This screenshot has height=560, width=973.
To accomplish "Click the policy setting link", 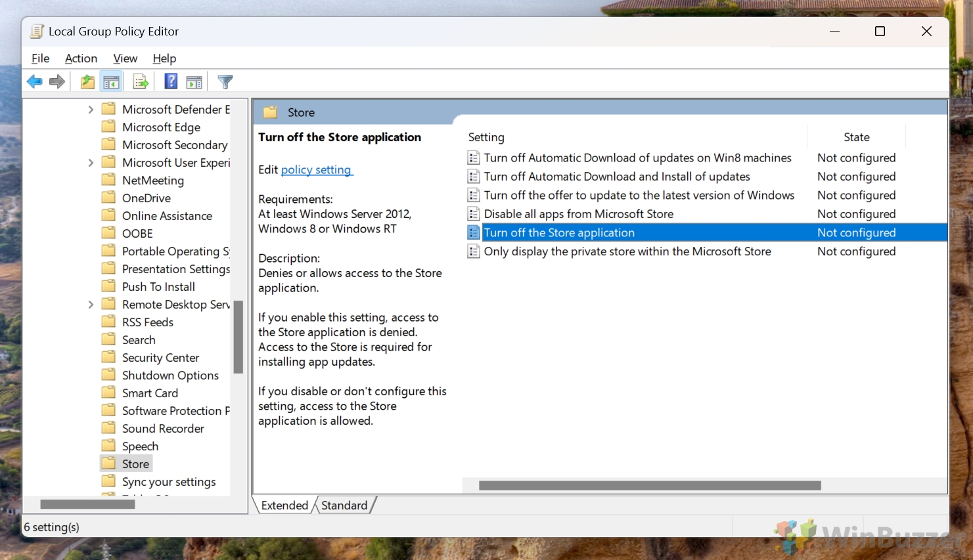I will tap(317, 170).
